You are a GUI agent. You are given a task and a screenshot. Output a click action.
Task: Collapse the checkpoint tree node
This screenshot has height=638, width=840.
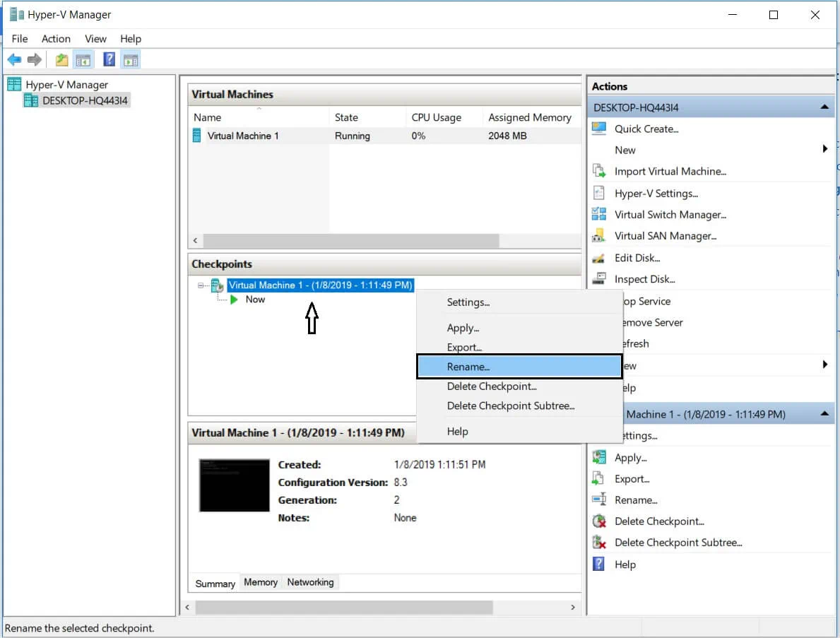201,285
